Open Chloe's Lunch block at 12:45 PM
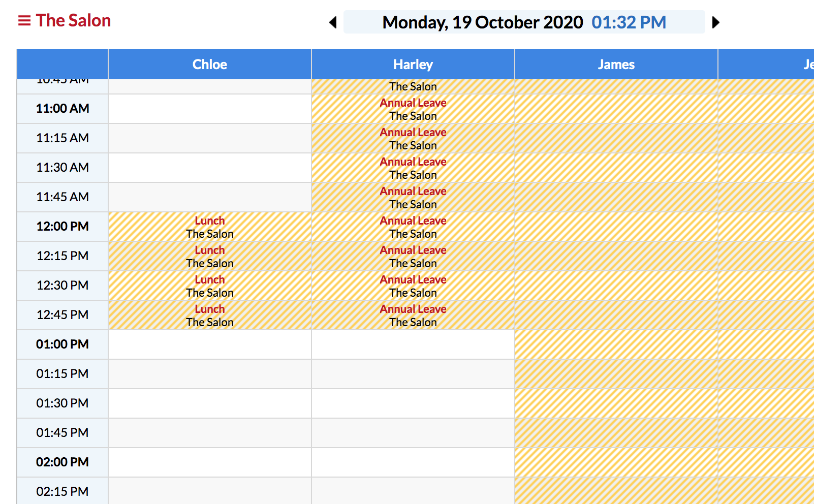This screenshot has width=814, height=504. click(x=210, y=315)
